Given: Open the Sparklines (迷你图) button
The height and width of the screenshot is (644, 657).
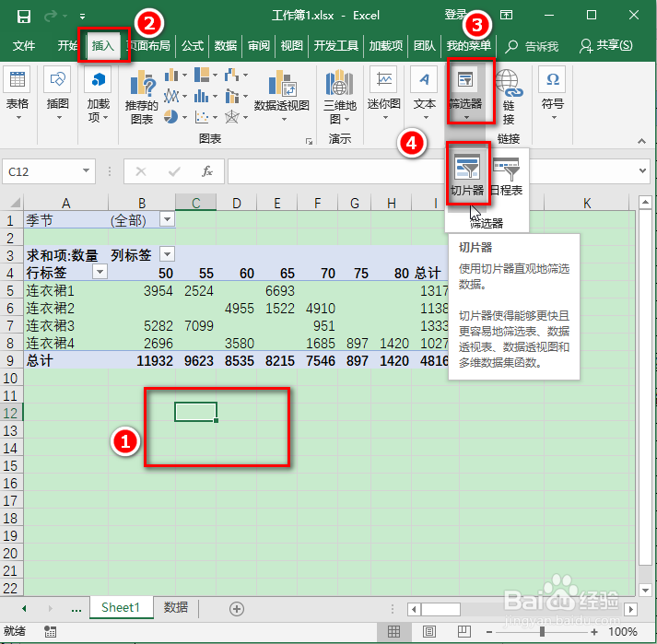Looking at the screenshot, I should pyautogui.click(x=384, y=94).
